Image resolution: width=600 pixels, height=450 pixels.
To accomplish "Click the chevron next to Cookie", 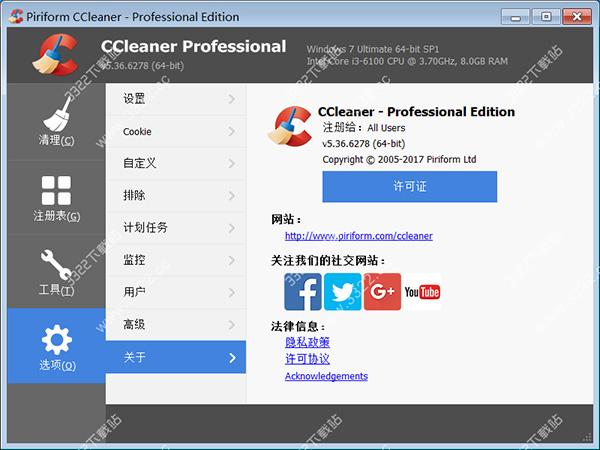I will (232, 132).
